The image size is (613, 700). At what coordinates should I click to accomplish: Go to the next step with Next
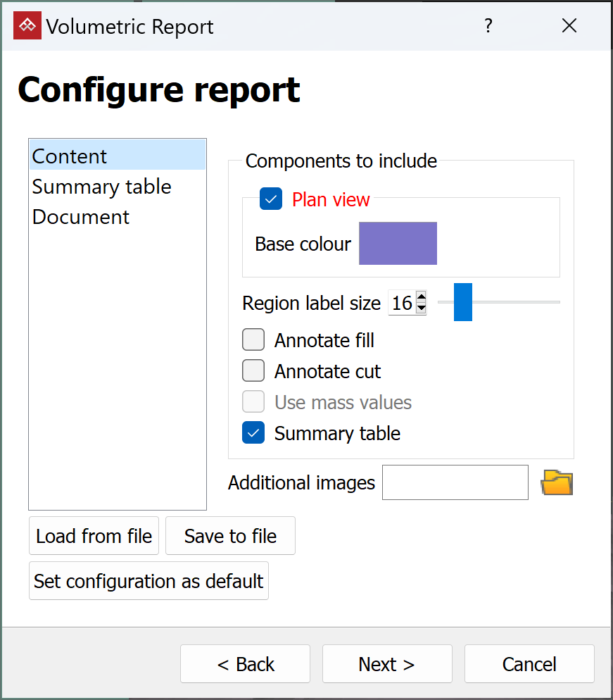(386, 664)
